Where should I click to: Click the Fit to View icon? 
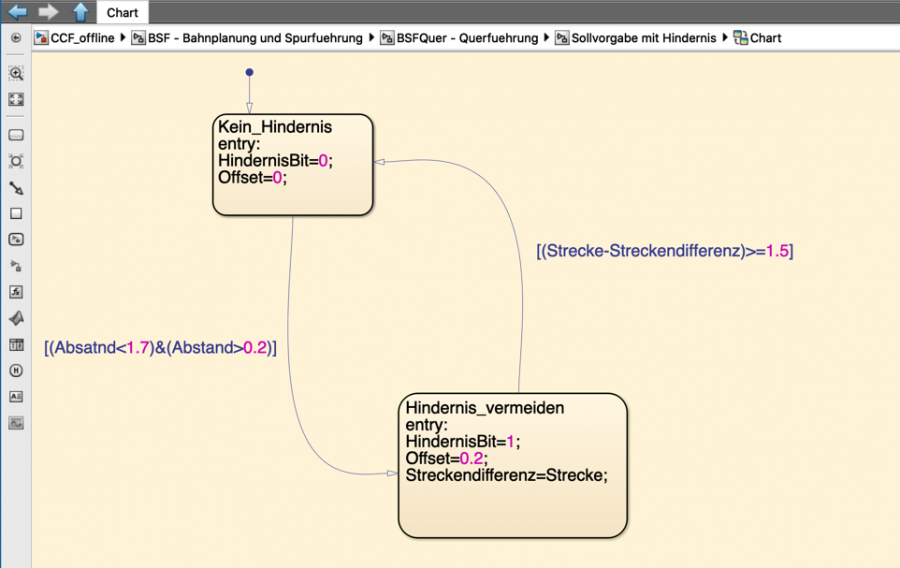click(16, 100)
